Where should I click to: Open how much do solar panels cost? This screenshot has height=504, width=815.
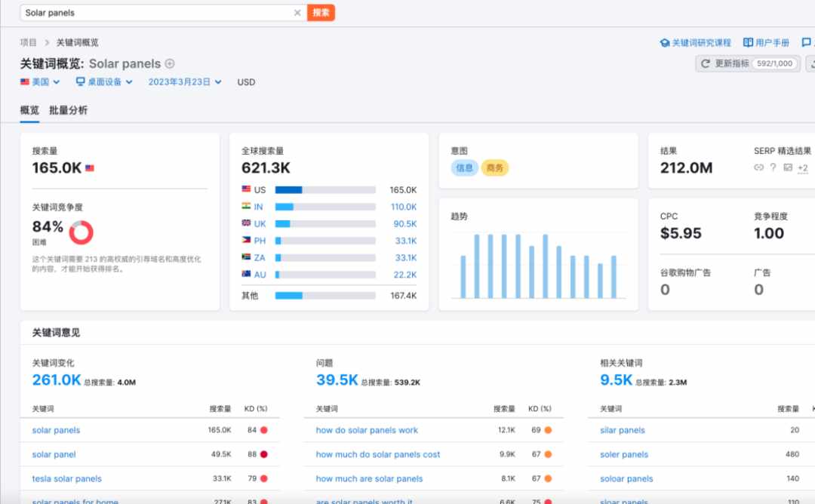(x=378, y=455)
